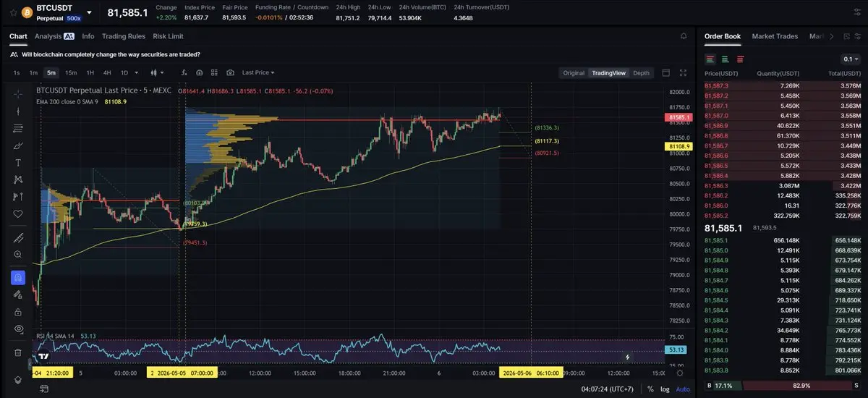Toggle percent scale button
Screen dimensions: 868x398
coord(650,389)
